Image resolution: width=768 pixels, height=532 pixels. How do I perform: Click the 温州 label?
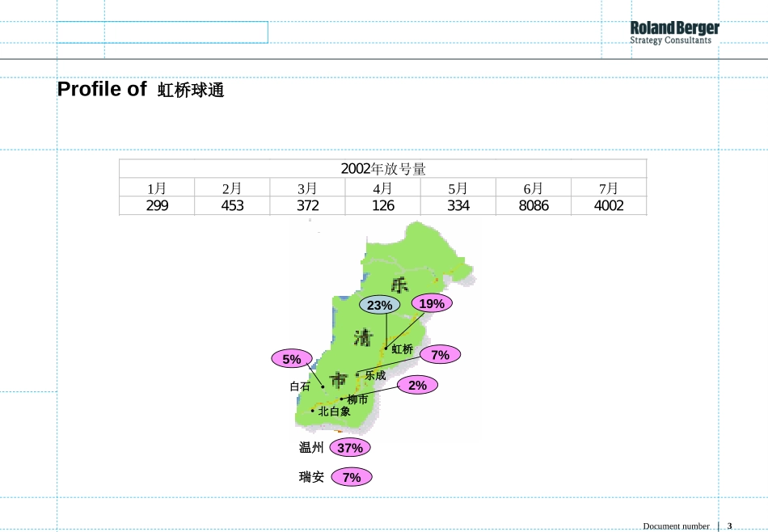pyautogui.click(x=311, y=447)
